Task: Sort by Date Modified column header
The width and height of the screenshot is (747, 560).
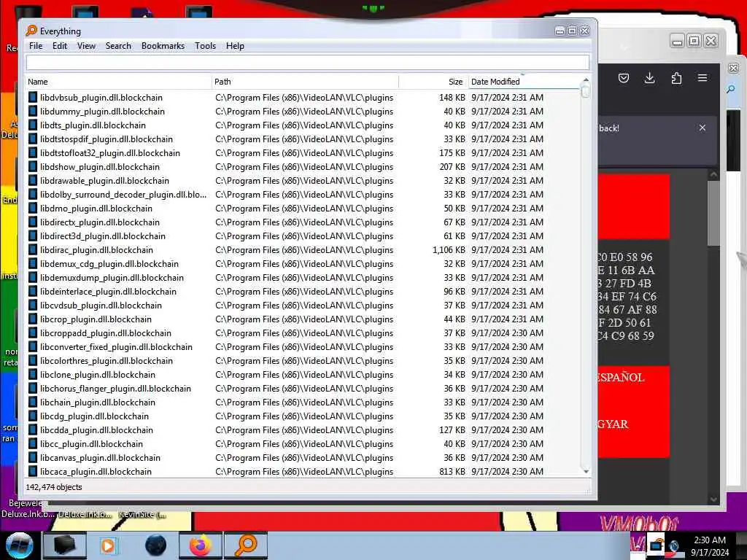Action: pyautogui.click(x=524, y=82)
